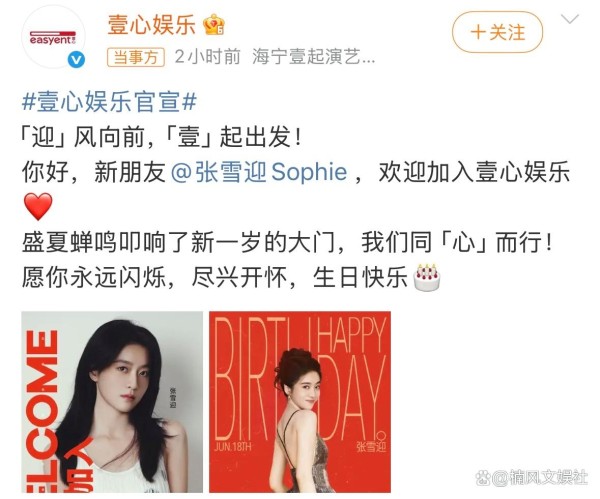600x499 pixels.
Task: Click the @楠风文娱社 watermark text
Action: pyautogui.click(x=540, y=478)
